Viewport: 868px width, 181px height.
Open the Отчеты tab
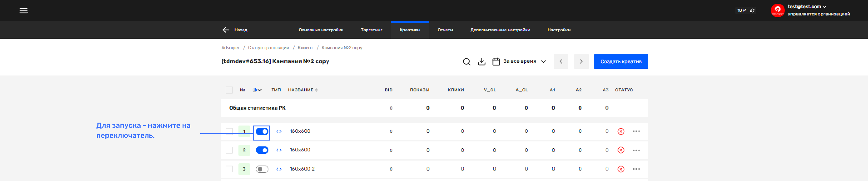pos(445,30)
